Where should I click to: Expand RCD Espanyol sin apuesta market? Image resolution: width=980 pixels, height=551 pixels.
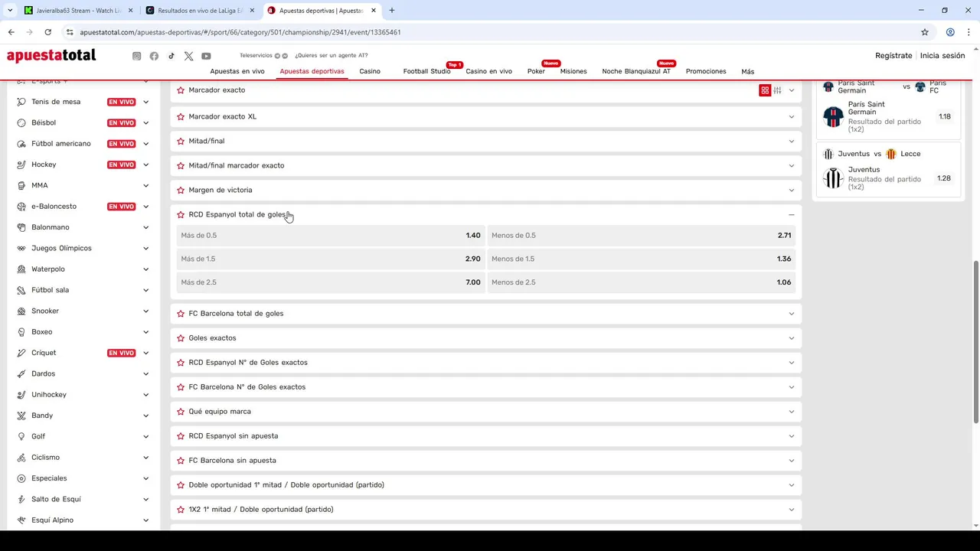pyautogui.click(x=792, y=435)
